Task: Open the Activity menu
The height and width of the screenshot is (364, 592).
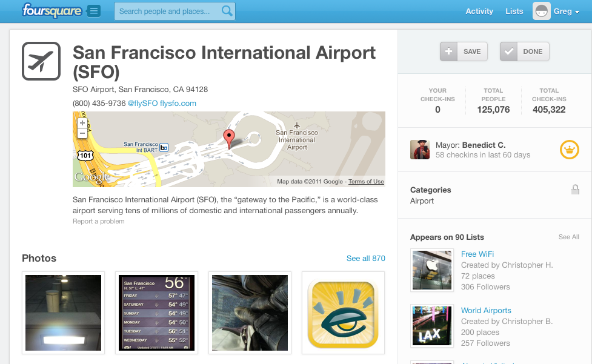Action: tap(479, 11)
